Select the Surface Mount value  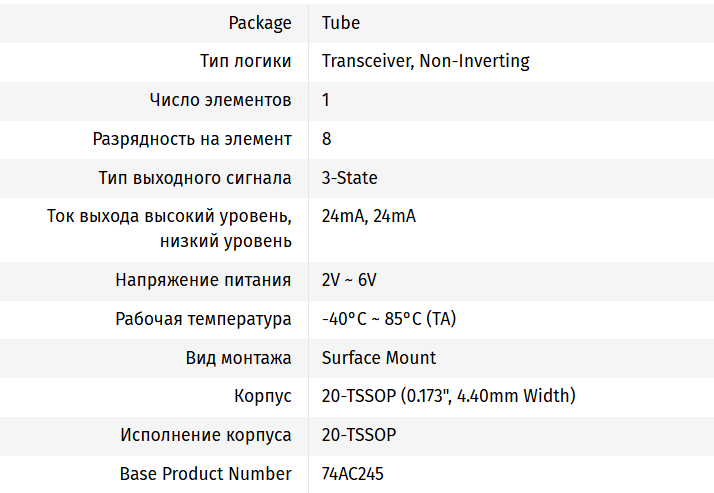[379, 358]
